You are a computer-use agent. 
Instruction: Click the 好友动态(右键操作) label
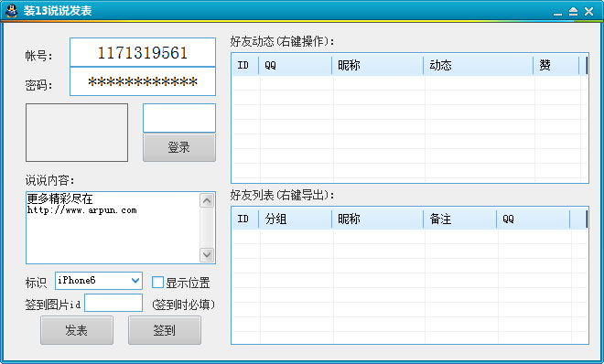[x=283, y=41]
